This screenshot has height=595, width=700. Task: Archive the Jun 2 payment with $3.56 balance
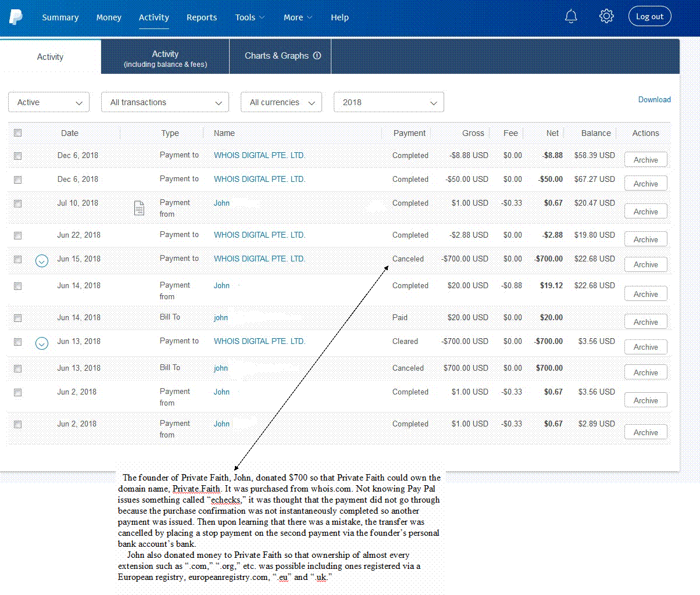click(x=646, y=400)
